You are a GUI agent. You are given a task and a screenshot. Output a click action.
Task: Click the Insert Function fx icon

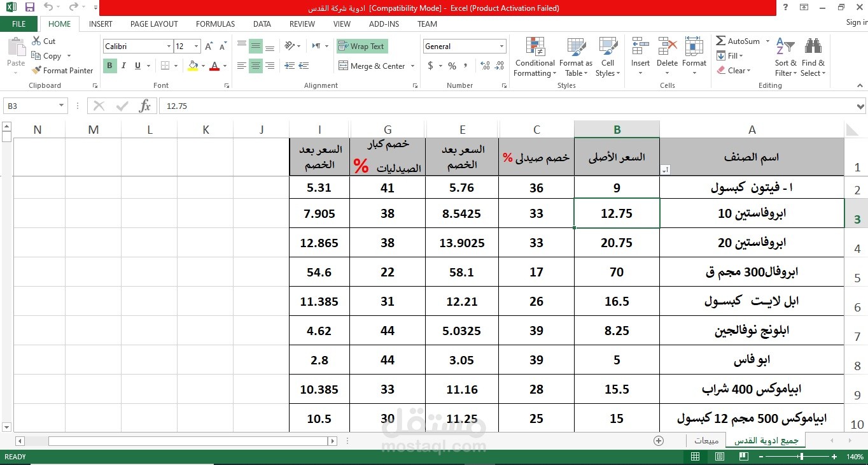tap(145, 106)
